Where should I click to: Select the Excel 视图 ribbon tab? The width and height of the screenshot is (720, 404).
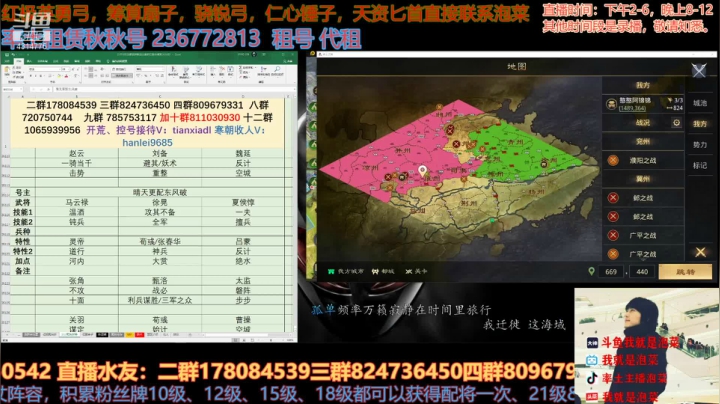[x=87, y=61]
